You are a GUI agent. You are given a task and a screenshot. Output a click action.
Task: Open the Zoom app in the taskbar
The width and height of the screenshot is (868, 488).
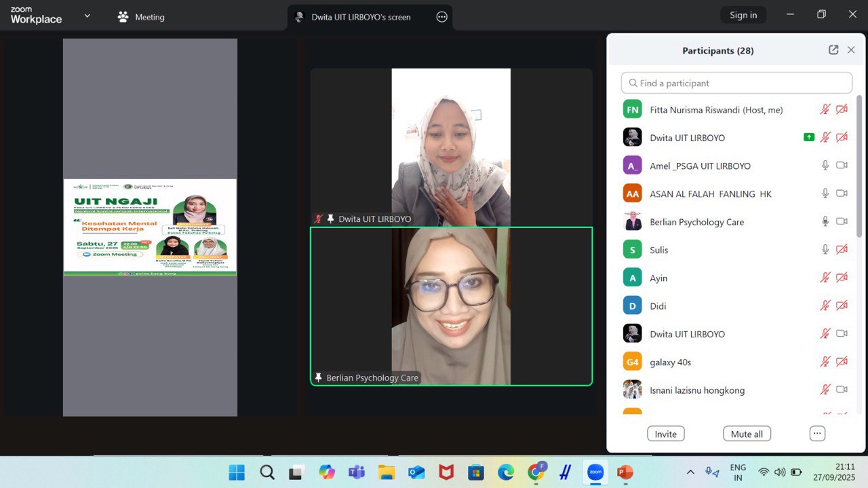coord(595,472)
